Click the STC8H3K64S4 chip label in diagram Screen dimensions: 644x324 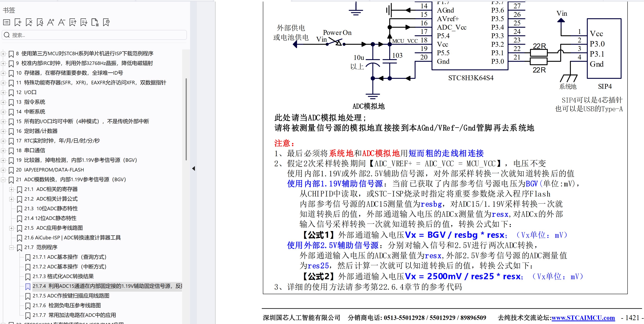(x=471, y=78)
